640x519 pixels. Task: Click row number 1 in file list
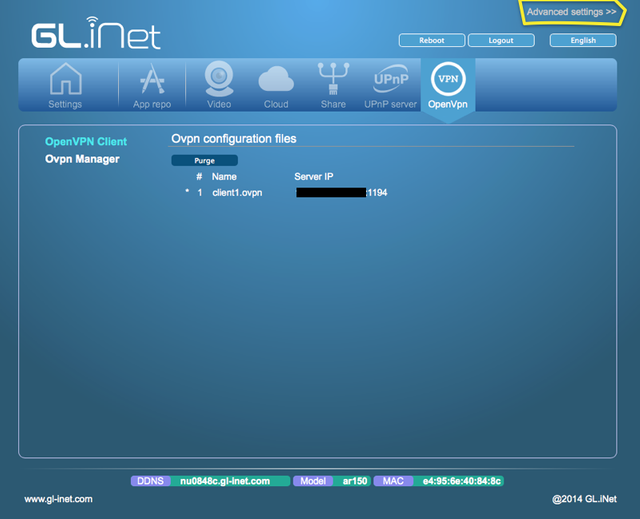click(x=200, y=193)
